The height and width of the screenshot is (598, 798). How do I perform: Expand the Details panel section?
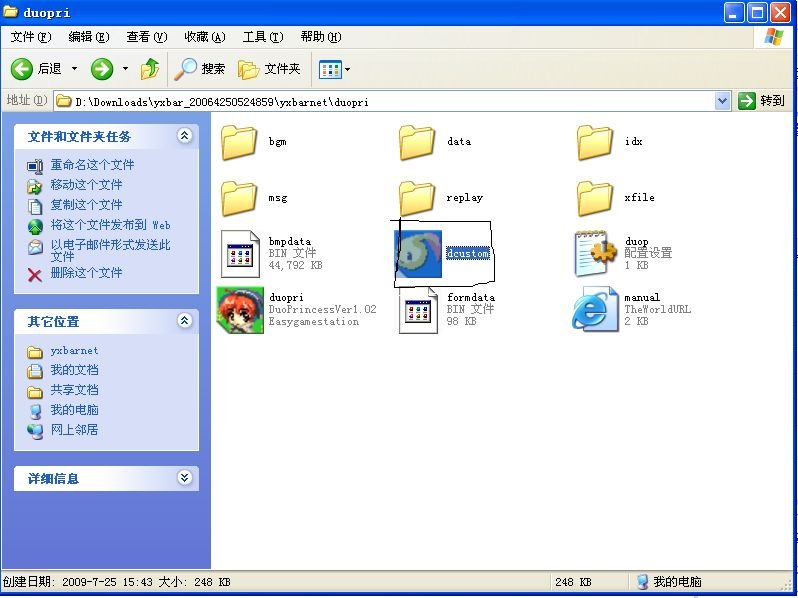click(184, 478)
